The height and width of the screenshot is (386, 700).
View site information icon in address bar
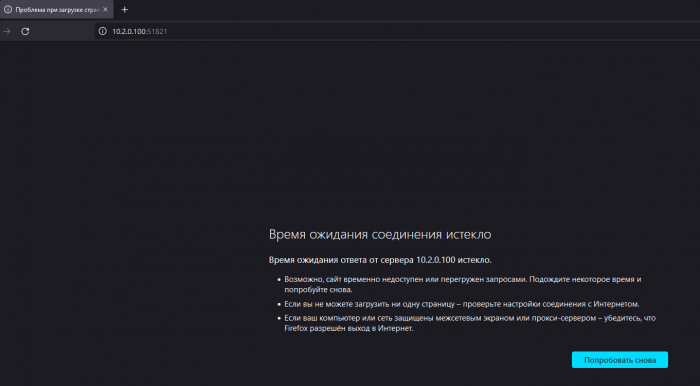[103, 31]
